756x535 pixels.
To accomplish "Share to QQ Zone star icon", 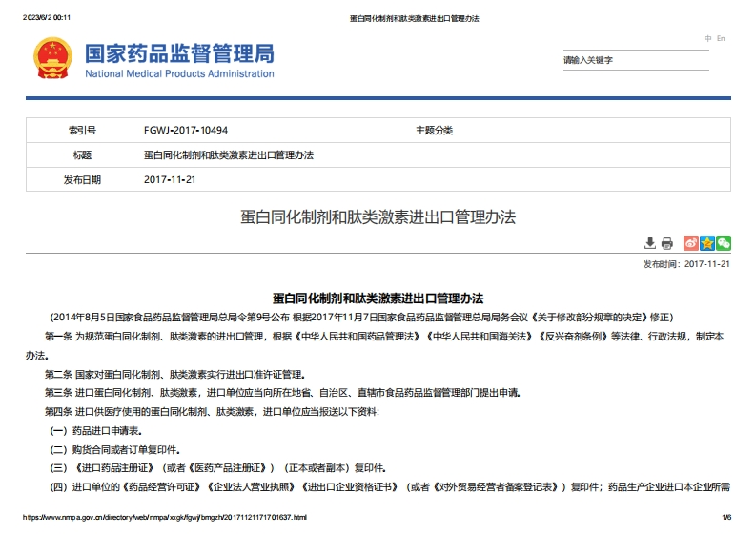I will (707, 243).
